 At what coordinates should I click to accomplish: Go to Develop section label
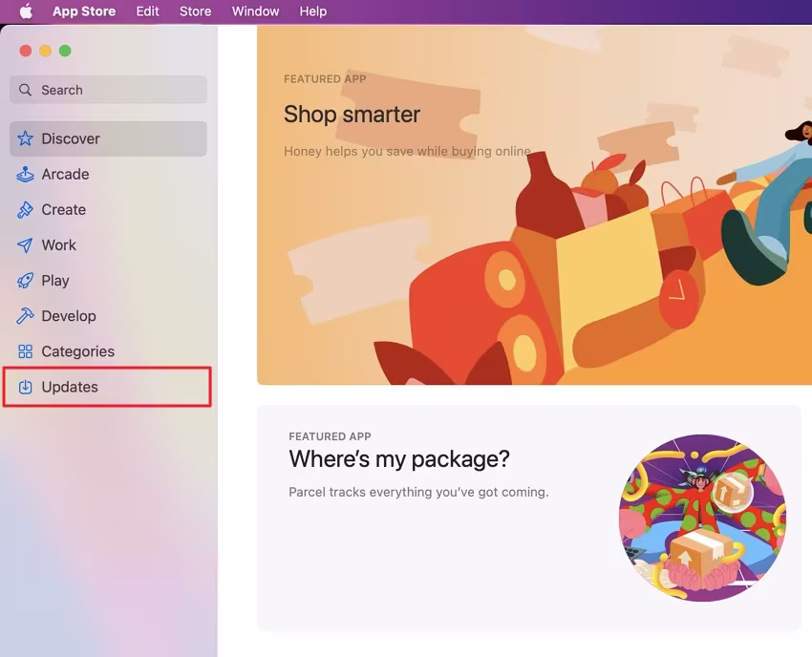click(x=69, y=316)
